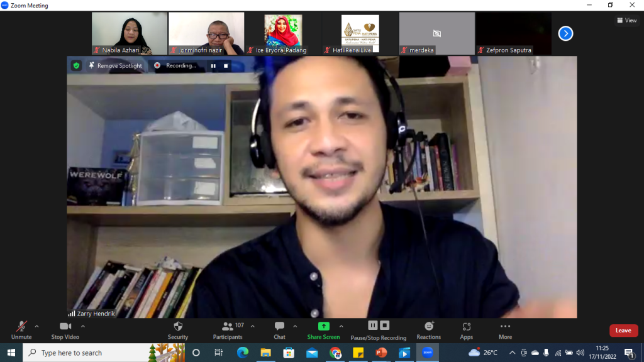Pause recording in the bottom toolbar
Screen dimensions: 644x362
(x=372, y=326)
